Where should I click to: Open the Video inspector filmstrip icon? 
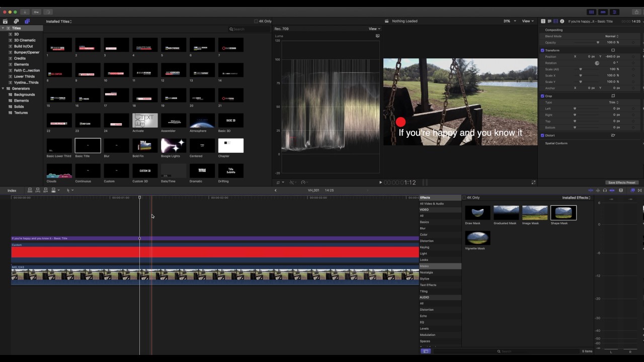(555, 21)
